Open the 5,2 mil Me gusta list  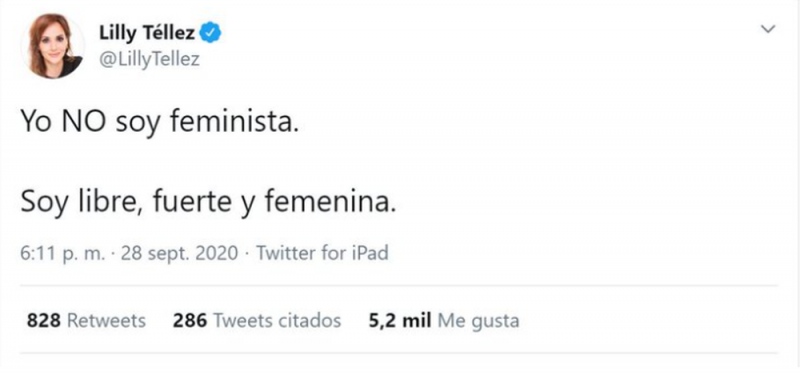point(443,321)
